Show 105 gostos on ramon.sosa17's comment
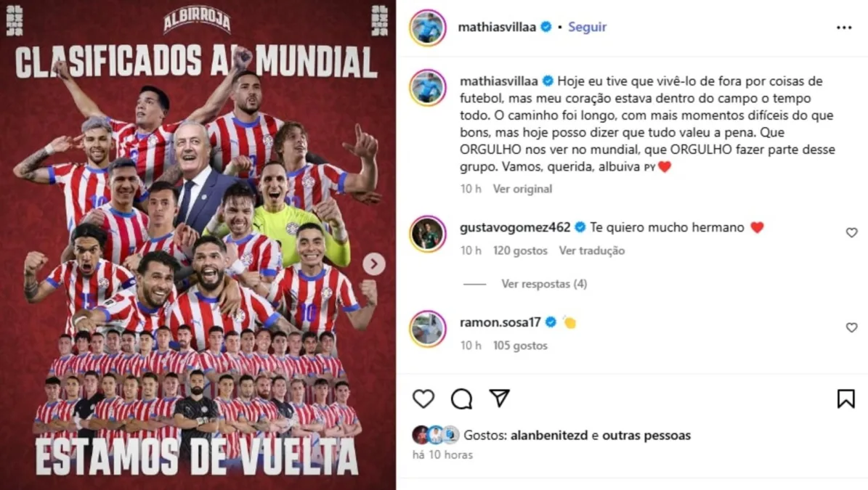 pyautogui.click(x=520, y=346)
